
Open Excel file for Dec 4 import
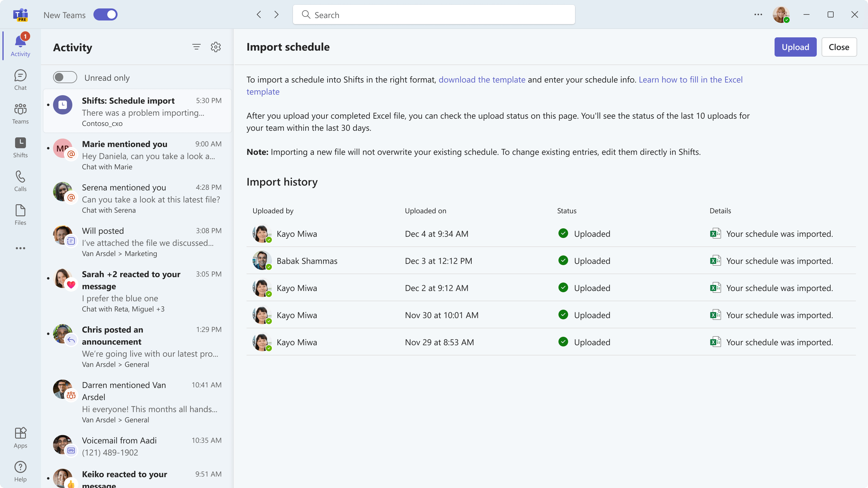[x=715, y=233]
